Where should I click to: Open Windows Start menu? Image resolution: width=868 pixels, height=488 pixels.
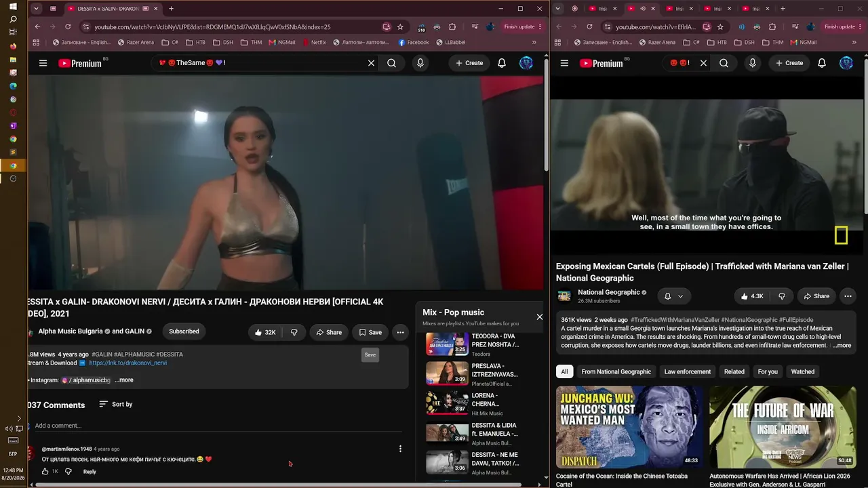pos(13,6)
